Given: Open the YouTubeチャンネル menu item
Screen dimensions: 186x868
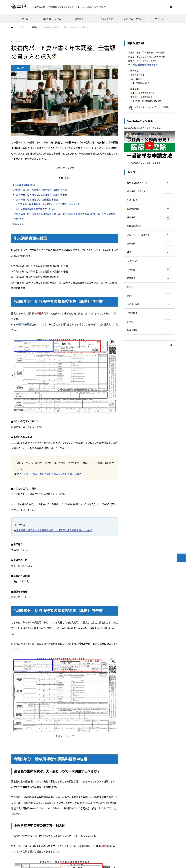Looking at the screenshot, I should (x=52, y=19).
